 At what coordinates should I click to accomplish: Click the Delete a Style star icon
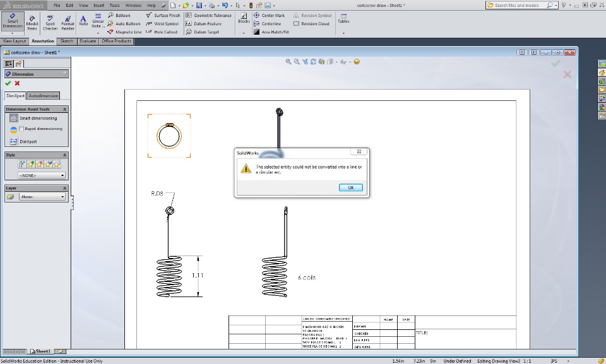[x=40, y=164]
